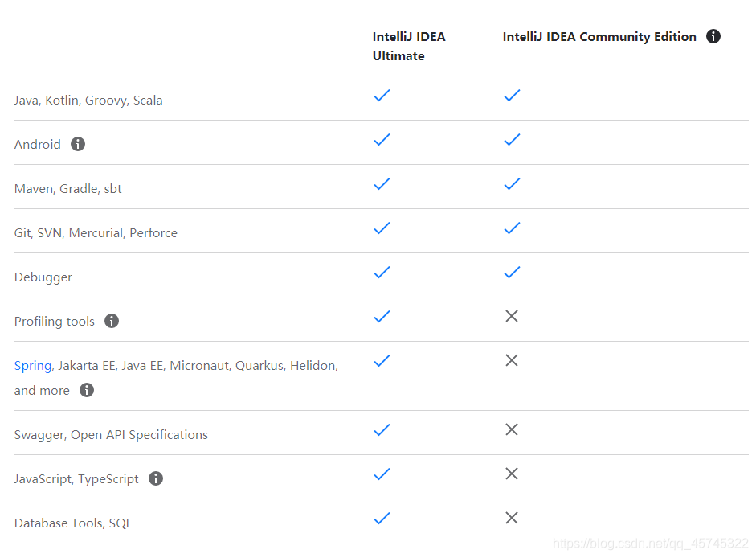
Task: Click info icon next to 'and more'
Action: pyautogui.click(x=87, y=390)
